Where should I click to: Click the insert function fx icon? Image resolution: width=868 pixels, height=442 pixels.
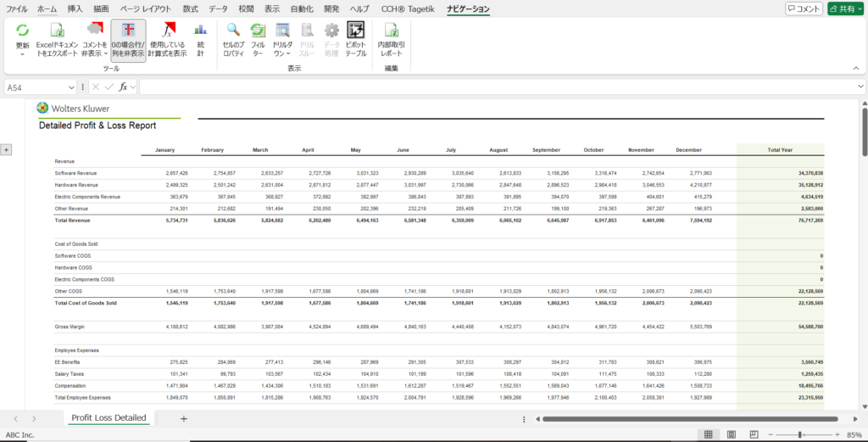coord(123,87)
